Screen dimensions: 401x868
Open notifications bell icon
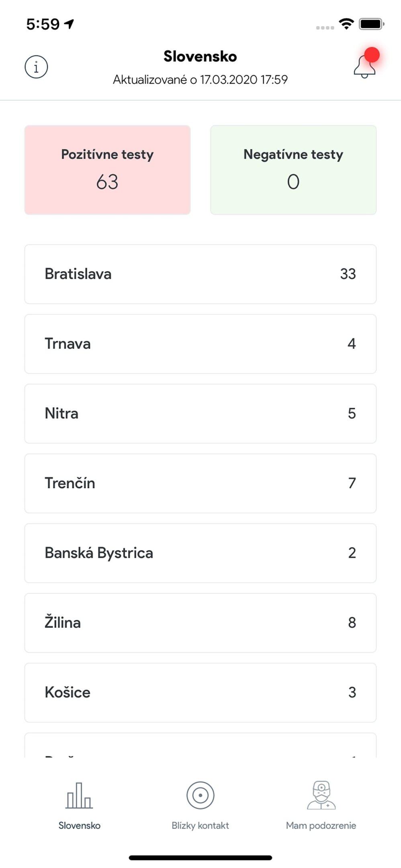pos(364,67)
